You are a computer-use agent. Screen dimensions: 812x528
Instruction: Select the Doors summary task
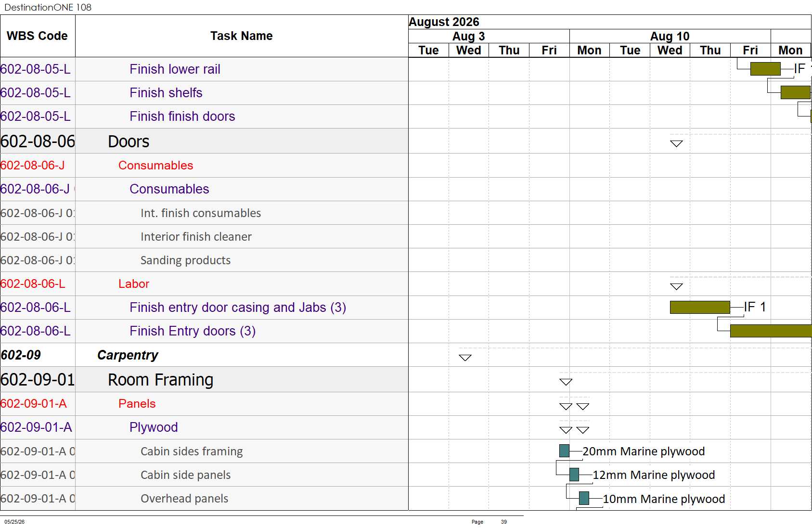[x=129, y=142]
